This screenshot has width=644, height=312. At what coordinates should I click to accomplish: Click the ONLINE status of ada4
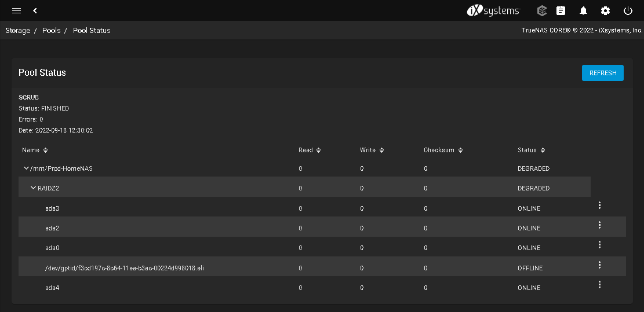pyautogui.click(x=529, y=288)
